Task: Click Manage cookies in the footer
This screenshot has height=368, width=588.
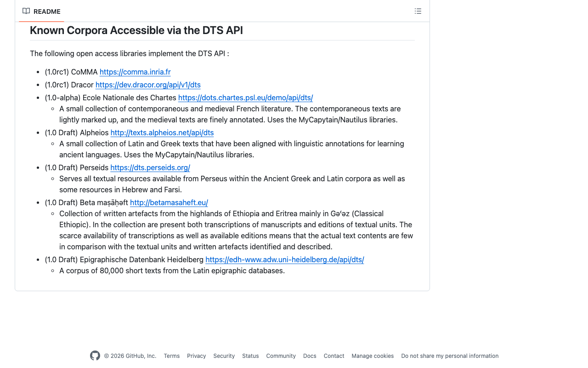Action: (x=372, y=356)
